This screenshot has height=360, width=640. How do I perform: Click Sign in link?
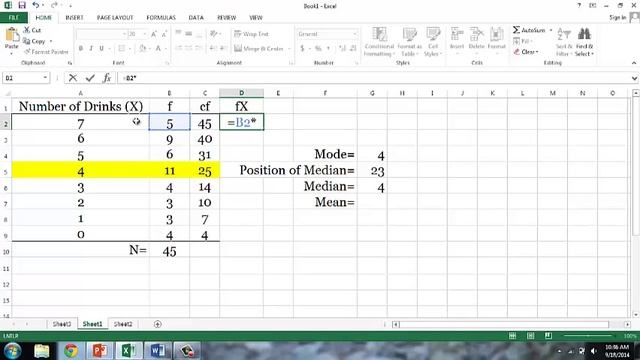point(618,18)
